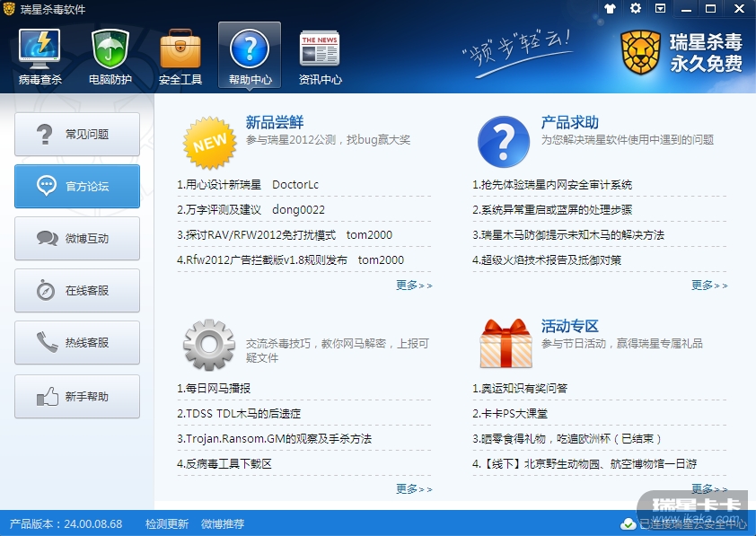
Task: Open Trojan.Ransom.GM的观察及手杀方法 link
Action: point(275,439)
